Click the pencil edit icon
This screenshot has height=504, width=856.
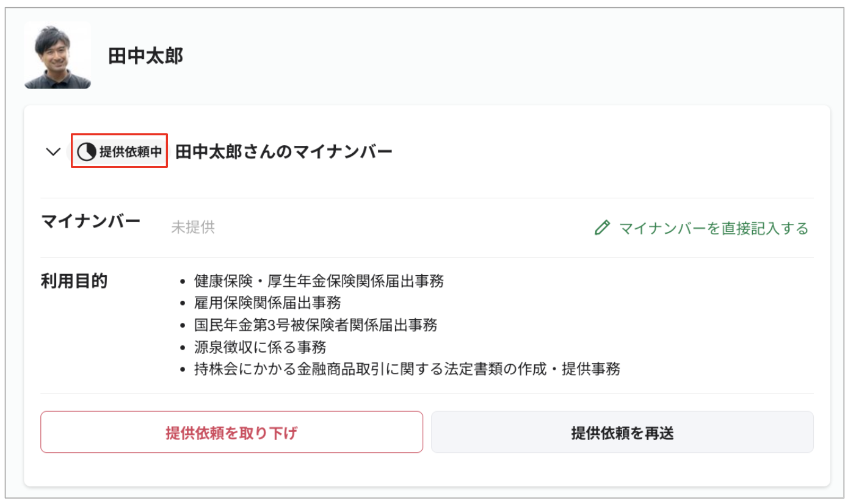click(602, 228)
